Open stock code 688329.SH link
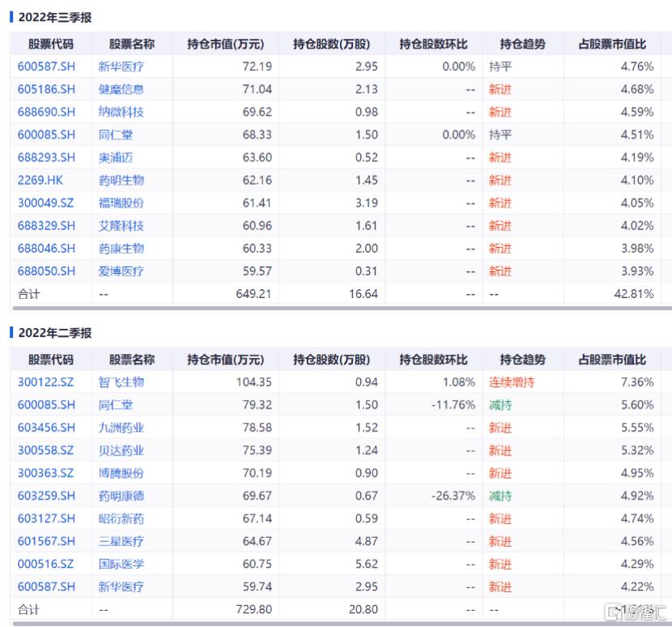The height and width of the screenshot is (627, 672). coord(46,225)
